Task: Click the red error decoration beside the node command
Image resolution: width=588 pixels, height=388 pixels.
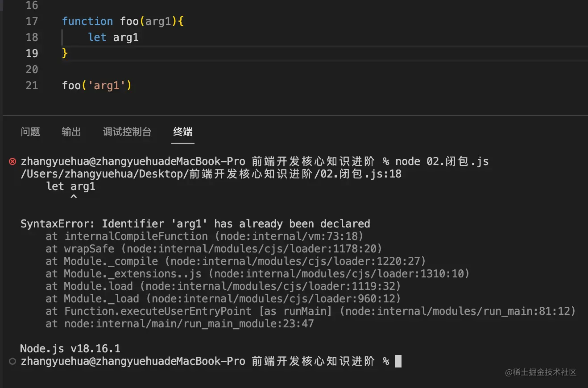Action: (x=12, y=161)
